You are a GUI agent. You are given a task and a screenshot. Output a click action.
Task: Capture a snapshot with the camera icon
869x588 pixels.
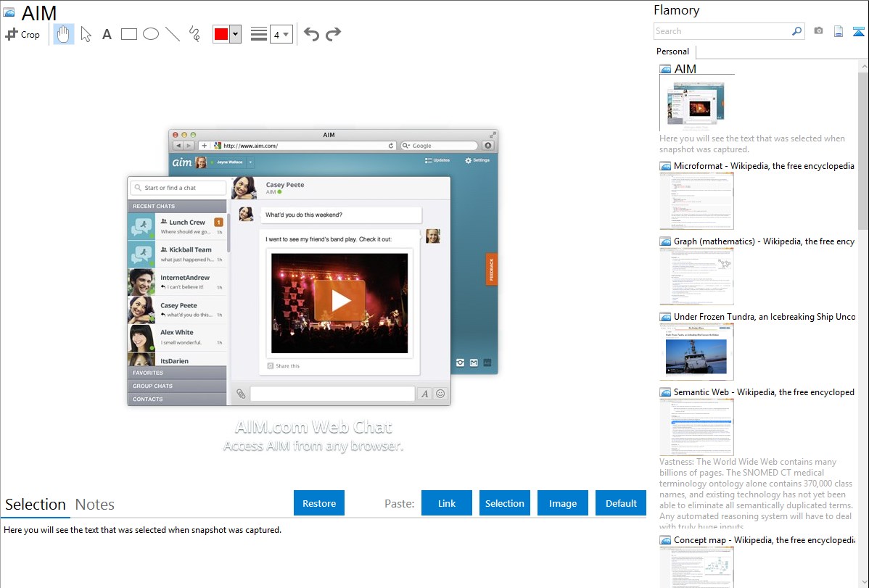point(818,31)
